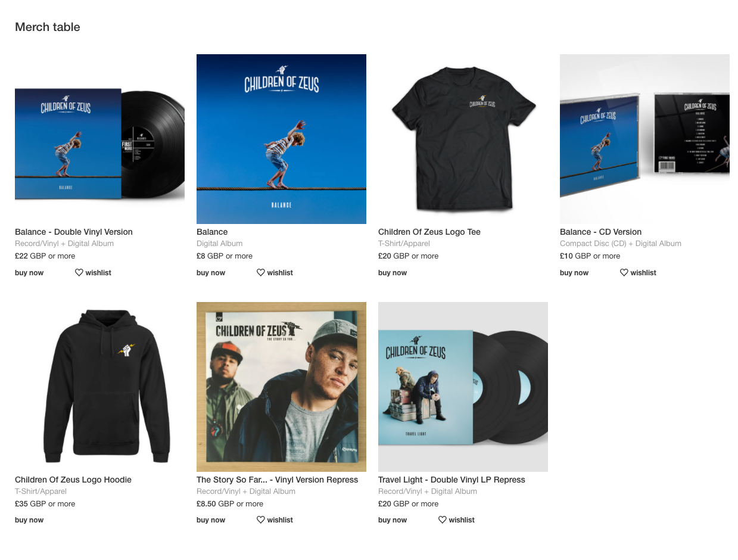Open 'The Story So Far... - Vinyl Version Repress' link
Viewport: 738px width, 560px height.
tap(278, 480)
